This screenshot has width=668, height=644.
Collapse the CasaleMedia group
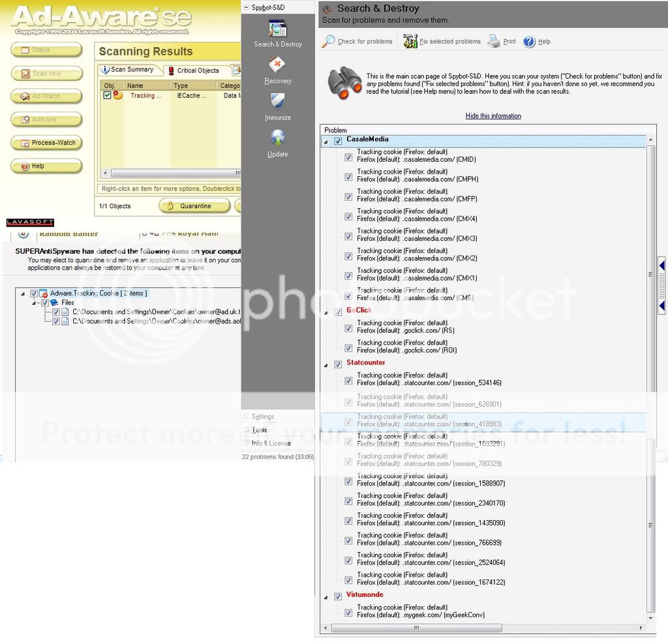[326, 142]
